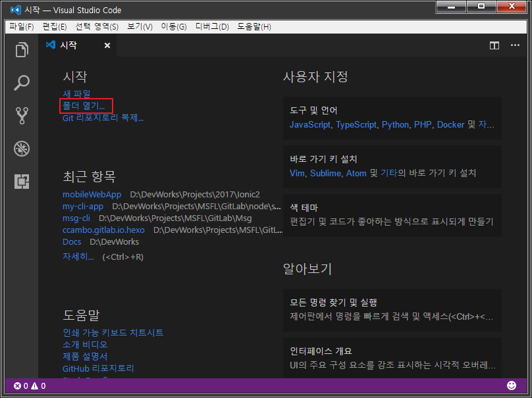Click the split editor icon
This screenshot has width=532, height=398.
pos(494,45)
